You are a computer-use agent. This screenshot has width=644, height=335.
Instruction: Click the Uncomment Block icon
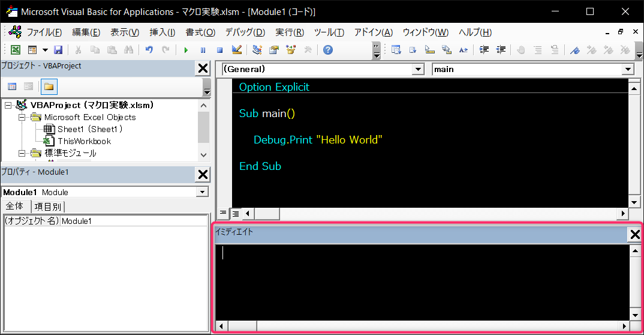pos(555,50)
